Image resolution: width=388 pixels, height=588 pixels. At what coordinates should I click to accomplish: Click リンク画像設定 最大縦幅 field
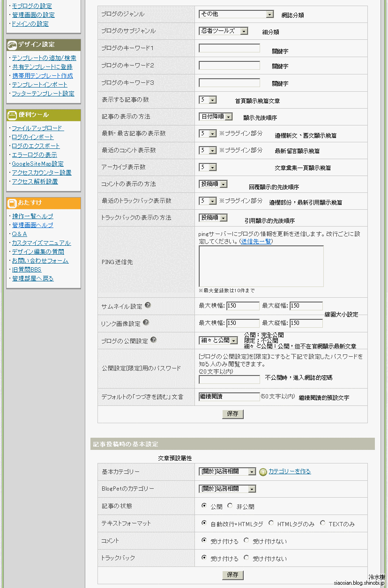coord(306,323)
